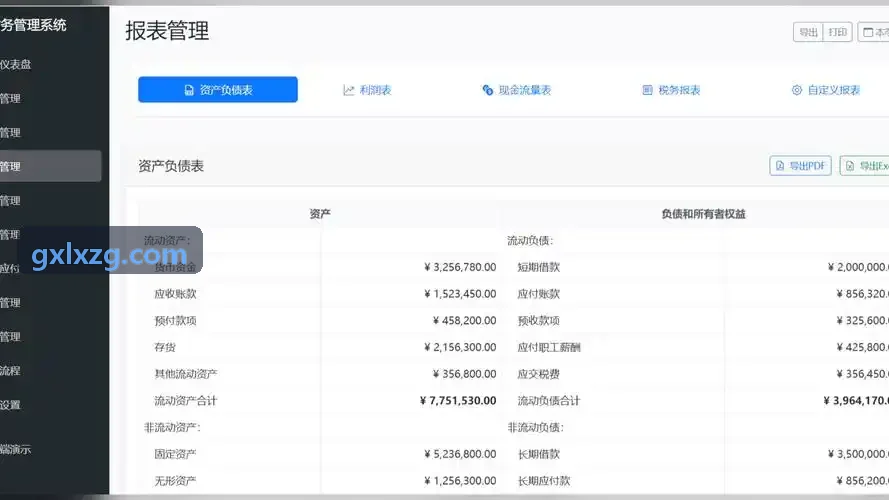Viewport: 889px width, 500px height.
Task: Click the 应付职工薪酬 row label
Action: (549, 347)
